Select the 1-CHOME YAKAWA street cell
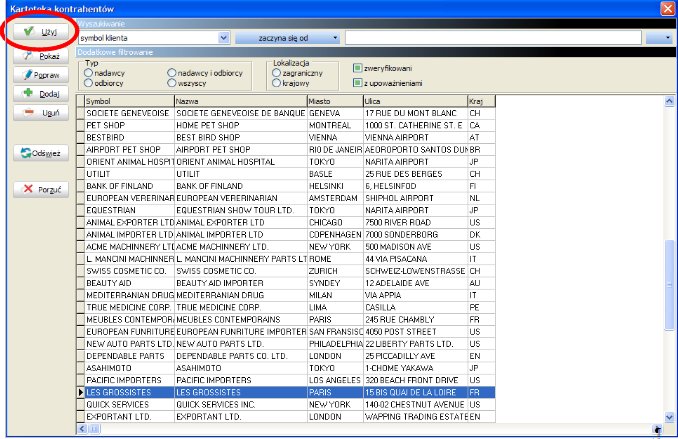Screen dimensions: 678x439 (416, 368)
